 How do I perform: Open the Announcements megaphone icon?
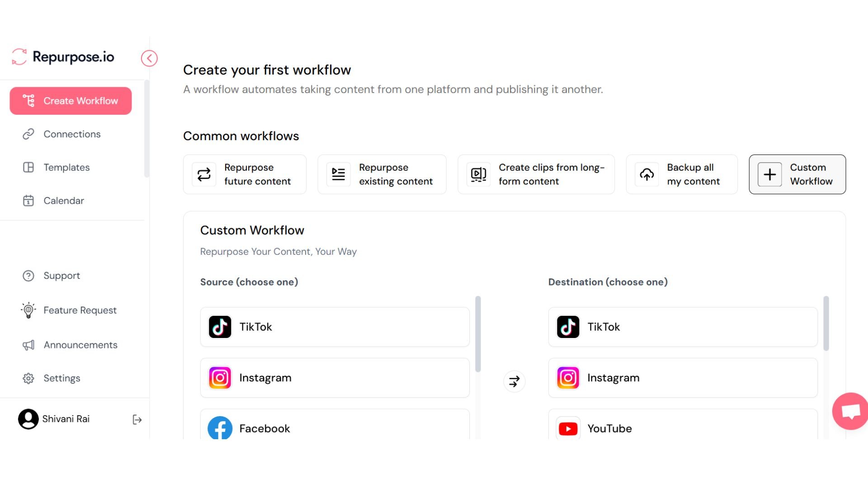28,345
